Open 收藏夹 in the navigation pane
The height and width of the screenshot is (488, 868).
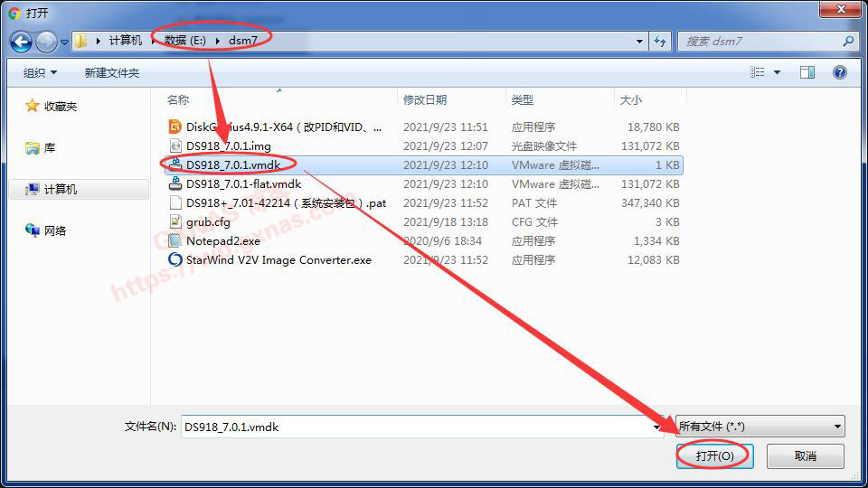tap(60, 107)
